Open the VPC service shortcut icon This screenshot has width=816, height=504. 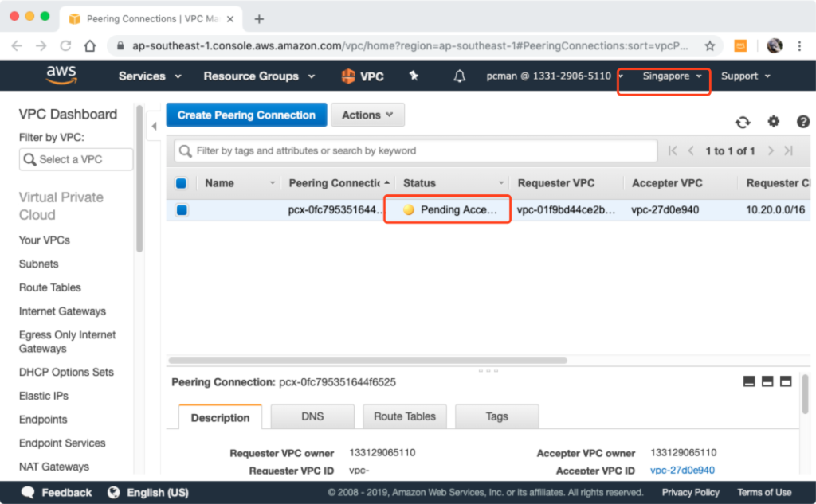click(347, 76)
